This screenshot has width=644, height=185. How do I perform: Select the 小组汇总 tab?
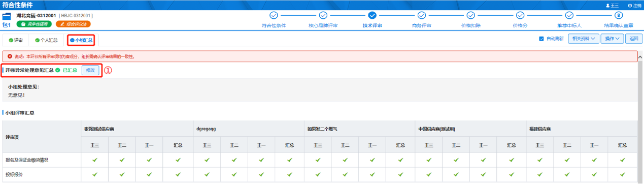click(81, 40)
